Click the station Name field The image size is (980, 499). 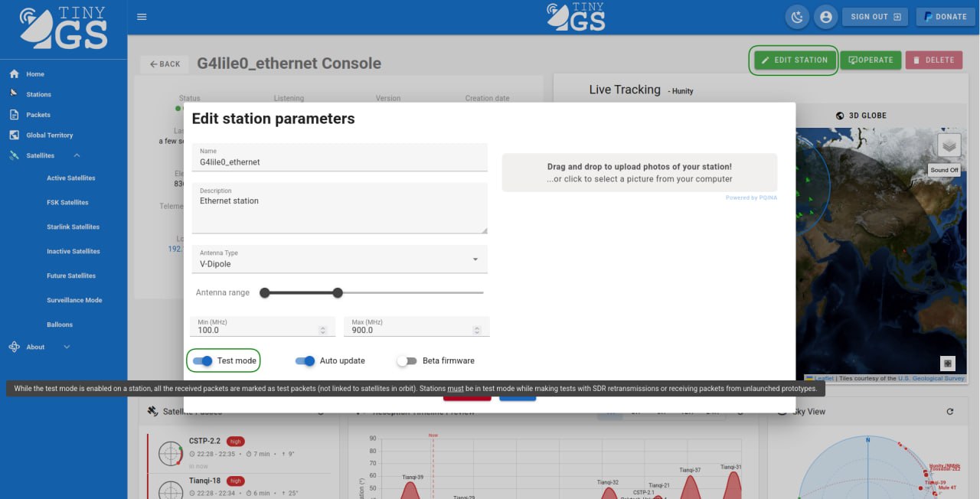(339, 157)
